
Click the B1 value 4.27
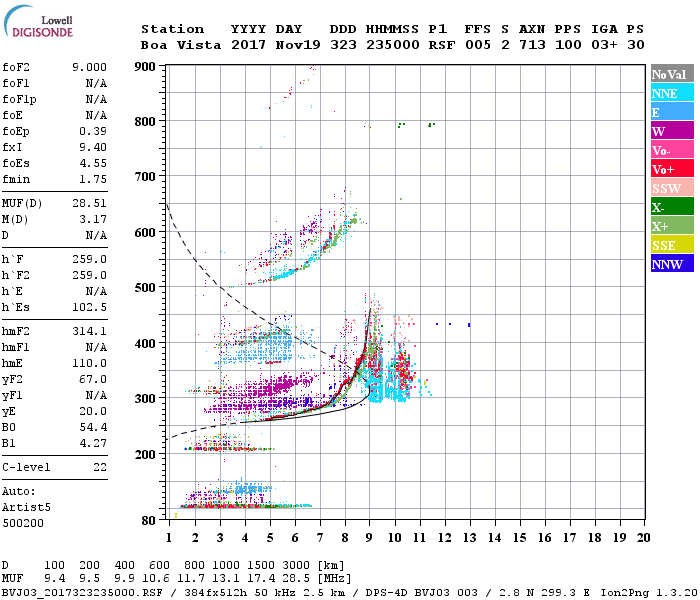click(93, 443)
